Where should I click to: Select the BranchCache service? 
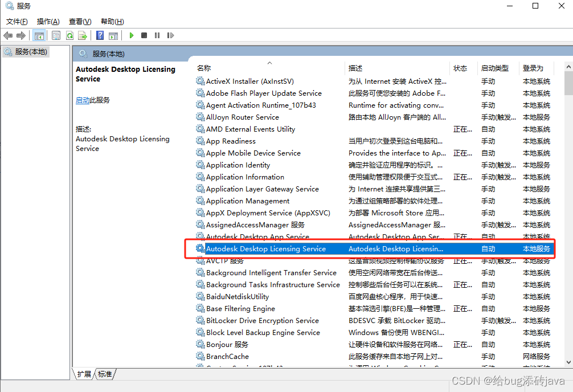click(x=375, y=357)
